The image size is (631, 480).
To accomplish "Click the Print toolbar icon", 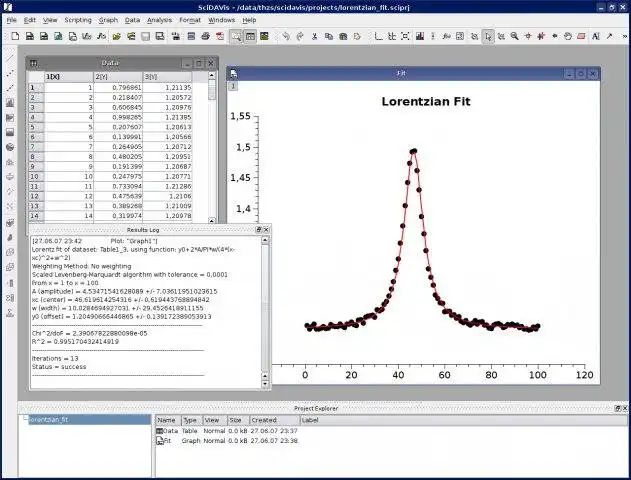I will [x=205, y=36].
